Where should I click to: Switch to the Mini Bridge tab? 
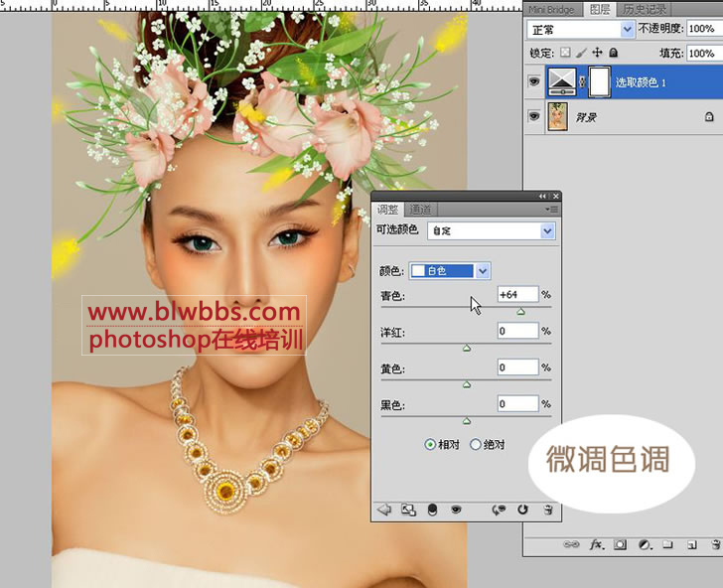[552, 9]
